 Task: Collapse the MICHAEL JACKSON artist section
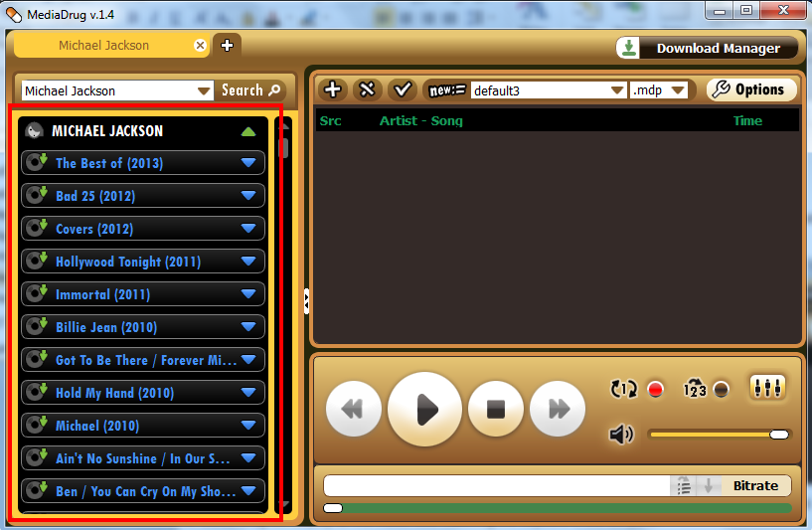pos(248,131)
